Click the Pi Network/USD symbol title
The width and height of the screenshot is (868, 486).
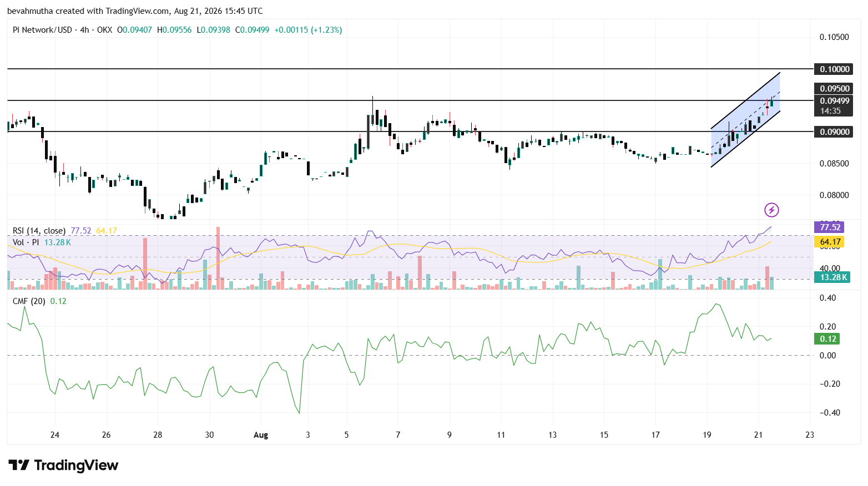point(42,30)
